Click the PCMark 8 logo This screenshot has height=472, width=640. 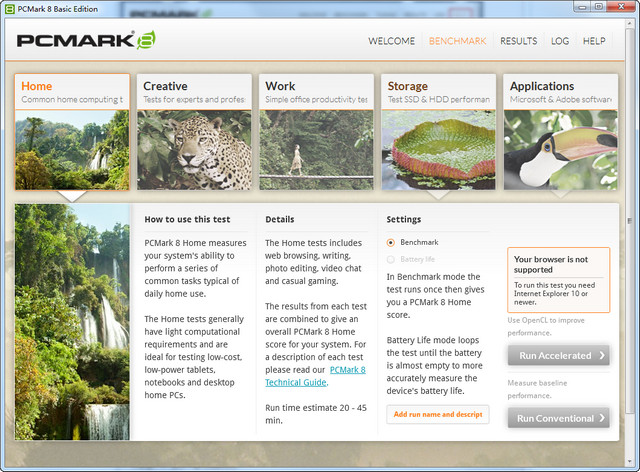pyautogui.click(x=86, y=40)
